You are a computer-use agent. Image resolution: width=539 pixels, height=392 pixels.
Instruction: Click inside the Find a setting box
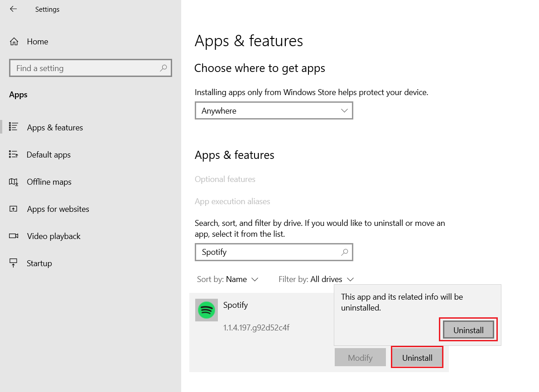coord(82,68)
